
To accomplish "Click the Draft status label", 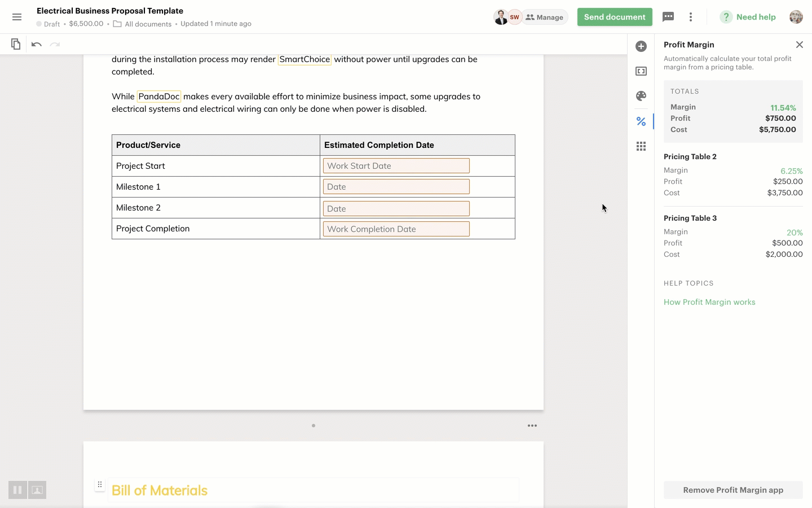I will (x=52, y=24).
